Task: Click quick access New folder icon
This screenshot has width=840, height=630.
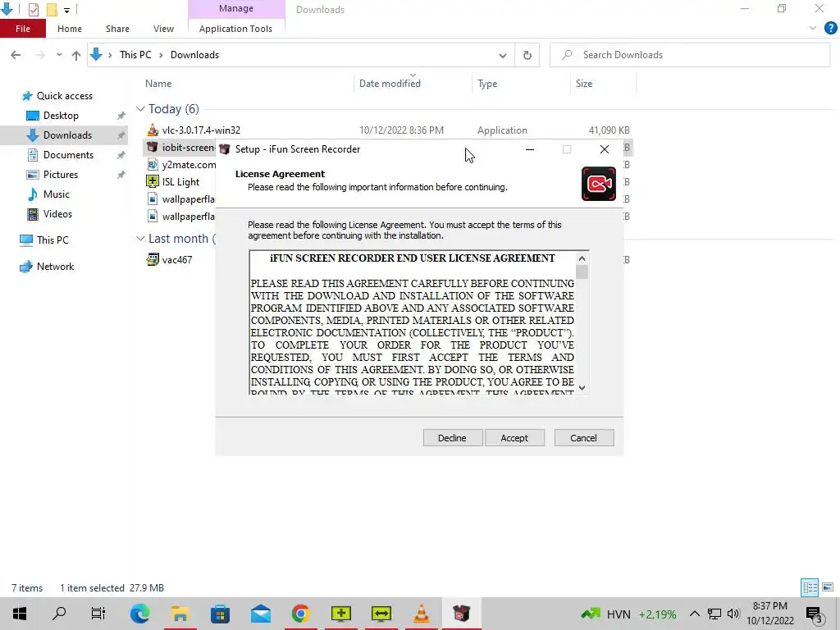Action: (52, 9)
